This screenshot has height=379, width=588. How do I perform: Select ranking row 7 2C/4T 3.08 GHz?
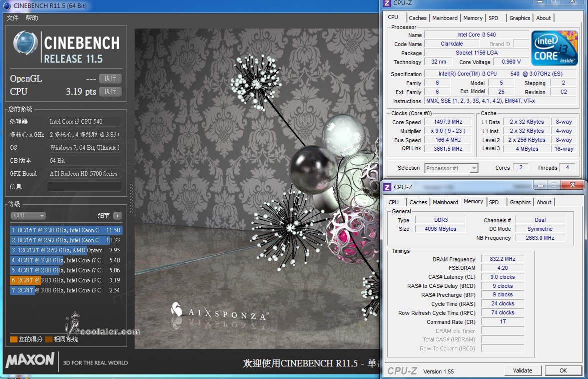(66, 290)
